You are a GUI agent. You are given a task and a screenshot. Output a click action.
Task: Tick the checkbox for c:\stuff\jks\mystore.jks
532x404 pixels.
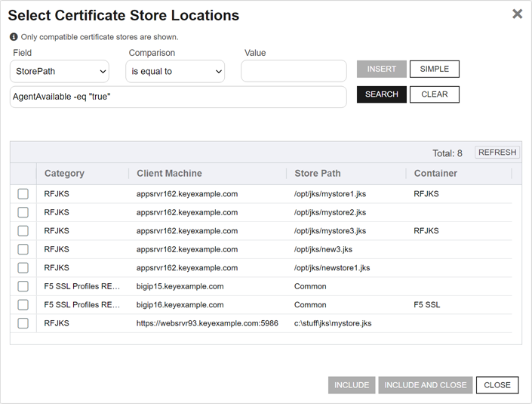coord(23,323)
